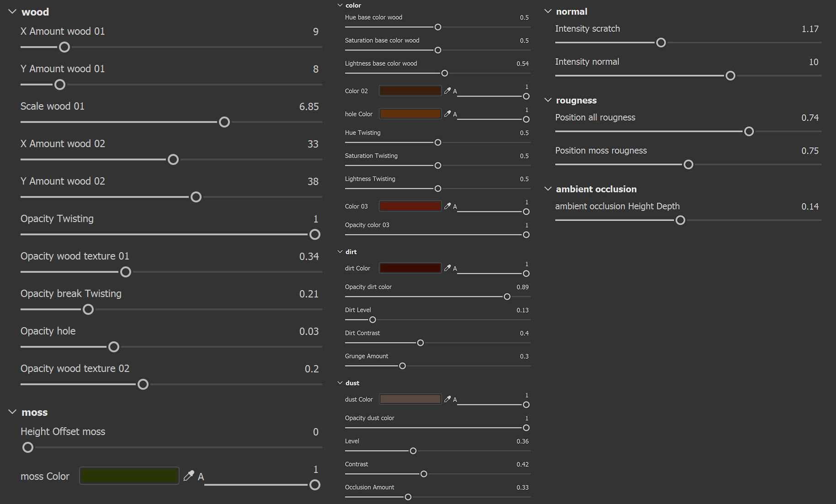Open the hole Color swatch picker
The height and width of the screenshot is (504, 836).
(410, 114)
